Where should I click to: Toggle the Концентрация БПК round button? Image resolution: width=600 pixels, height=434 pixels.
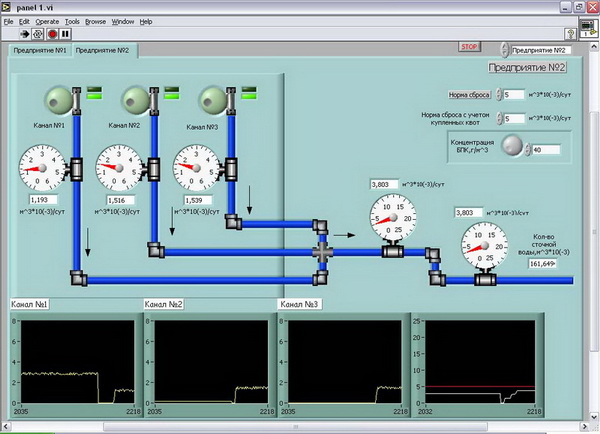tap(512, 145)
